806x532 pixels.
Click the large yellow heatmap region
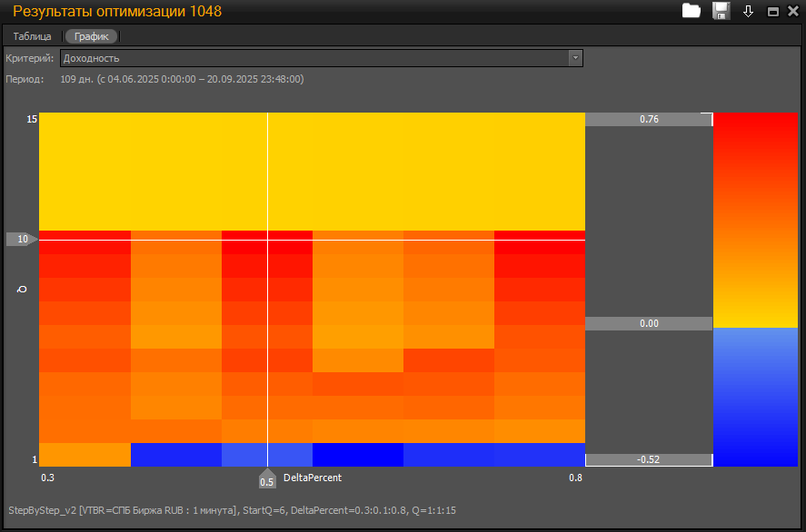coord(312,172)
